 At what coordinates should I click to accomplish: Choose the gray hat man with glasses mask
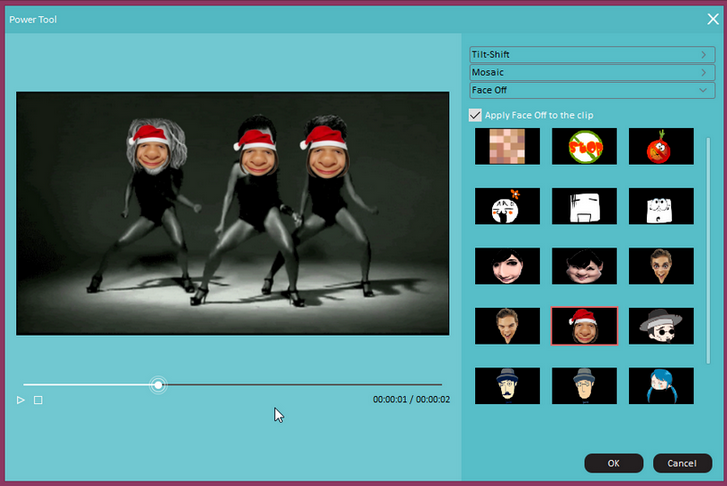point(584,386)
